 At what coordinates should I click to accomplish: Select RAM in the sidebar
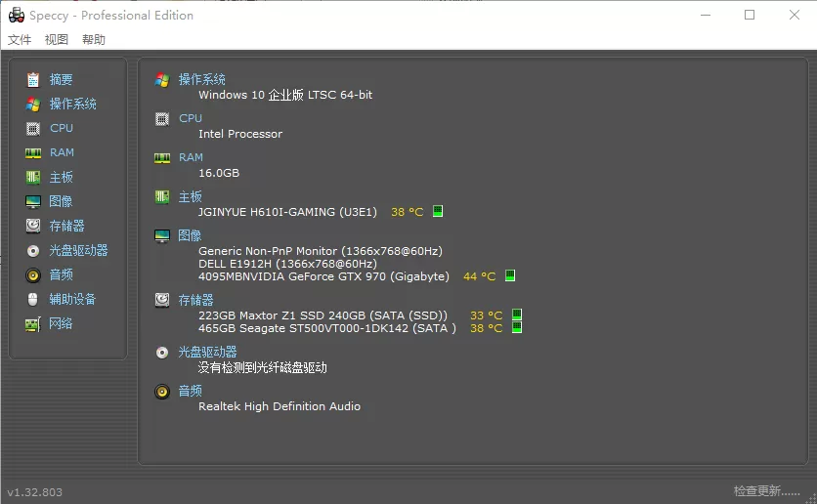click(x=62, y=152)
